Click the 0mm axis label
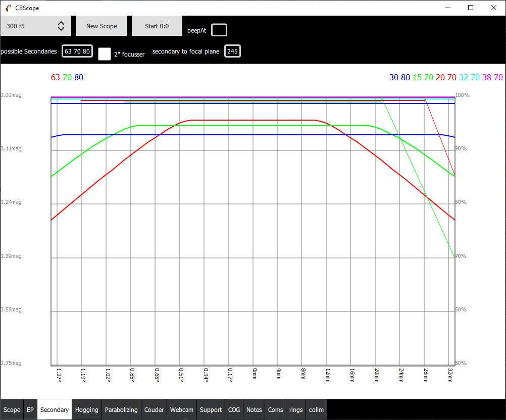 click(255, 374)
